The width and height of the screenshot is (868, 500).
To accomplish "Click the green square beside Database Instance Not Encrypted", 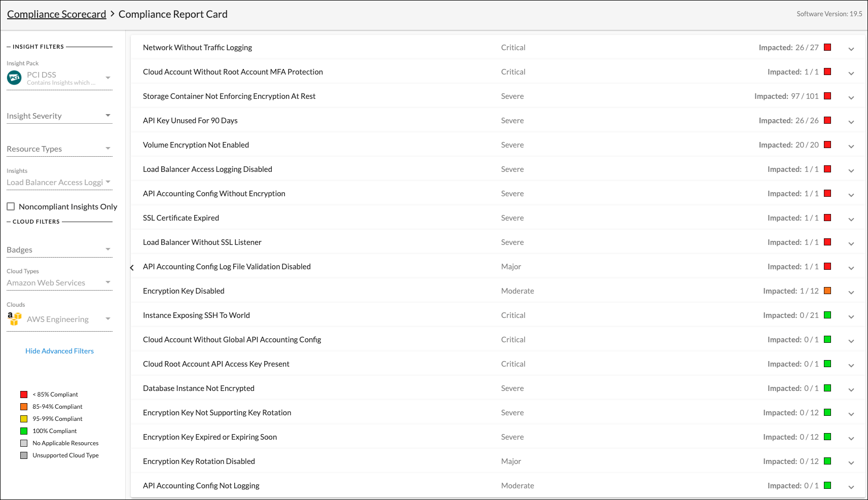I will [827, 388].
